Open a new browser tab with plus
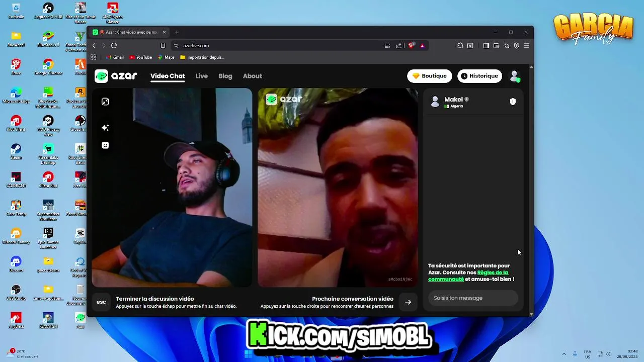The width and height of the screenshot is (644, 362). (177, 32)
